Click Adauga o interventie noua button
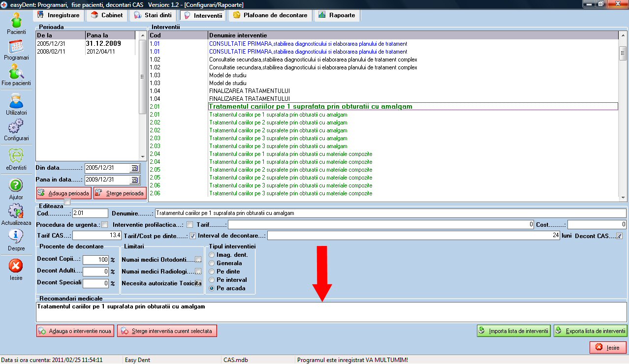629x364 pixels. (75, 331)
